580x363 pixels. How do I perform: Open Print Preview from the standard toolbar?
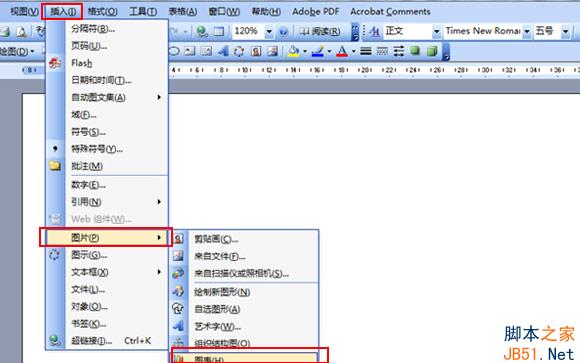pos(21,32)
